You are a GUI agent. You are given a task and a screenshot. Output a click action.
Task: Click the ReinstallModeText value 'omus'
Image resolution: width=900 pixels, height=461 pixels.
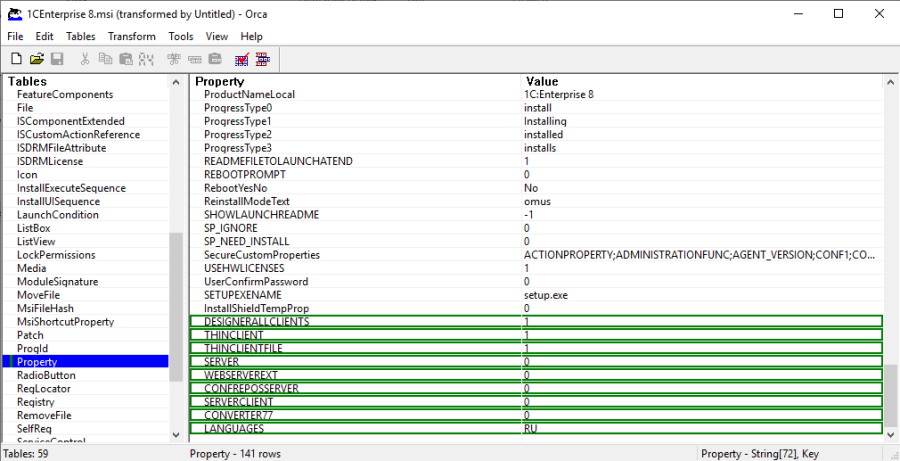[537, 202]
